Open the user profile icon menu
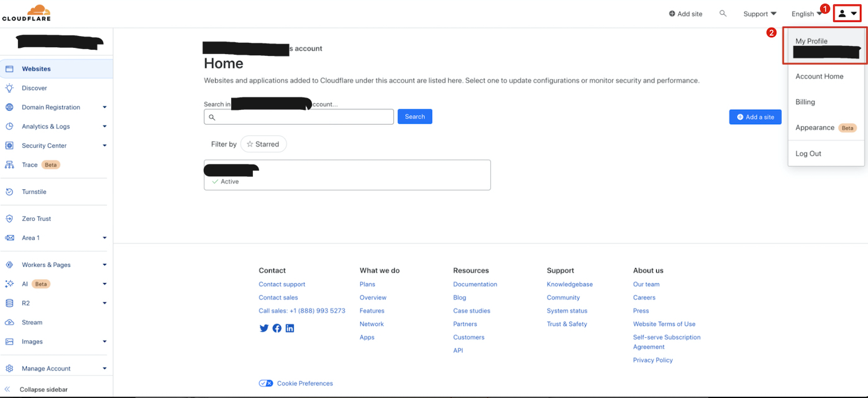This screenshot has width=868, height=398. (847, 14)
